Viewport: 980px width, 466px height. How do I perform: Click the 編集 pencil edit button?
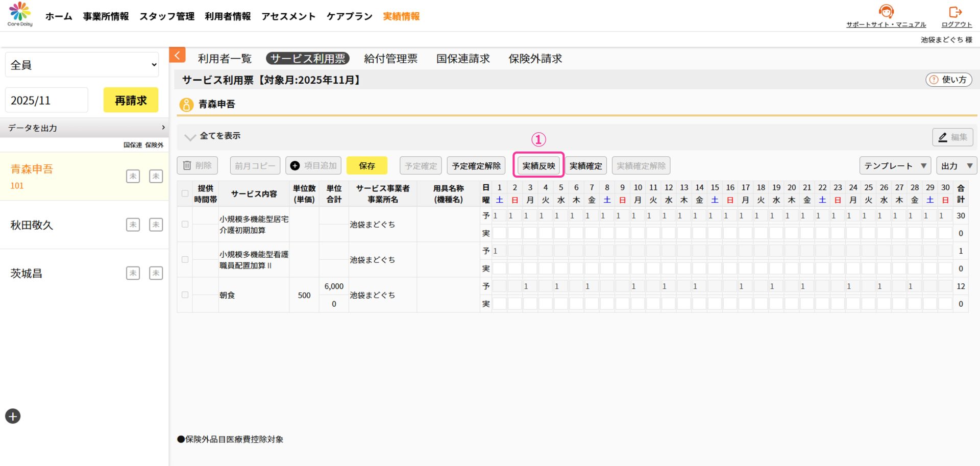[952, 137]
